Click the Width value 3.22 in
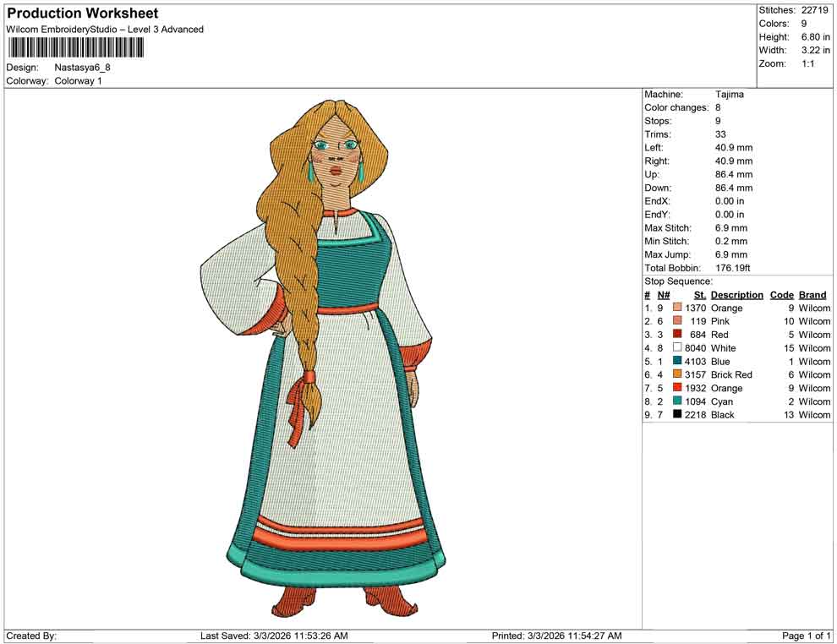Image resolution: width=837 pixels, height=644 pixels. click(x=815, y=50)
